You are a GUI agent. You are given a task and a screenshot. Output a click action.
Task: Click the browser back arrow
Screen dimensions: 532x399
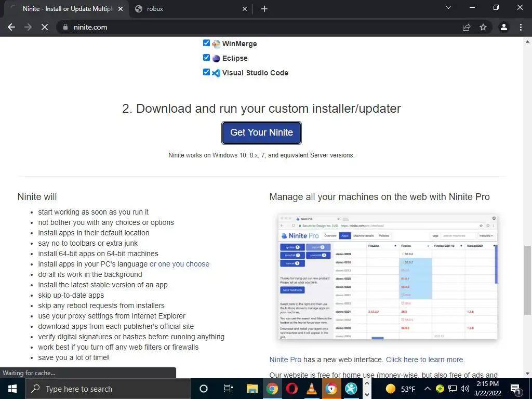click(11, 27)
